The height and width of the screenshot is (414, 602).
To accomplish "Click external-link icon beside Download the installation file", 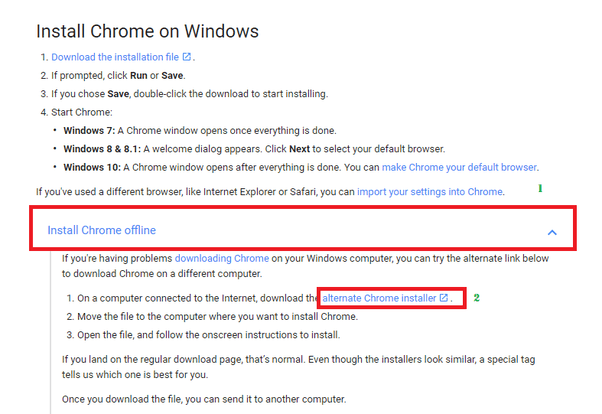I will pos(187,57).
